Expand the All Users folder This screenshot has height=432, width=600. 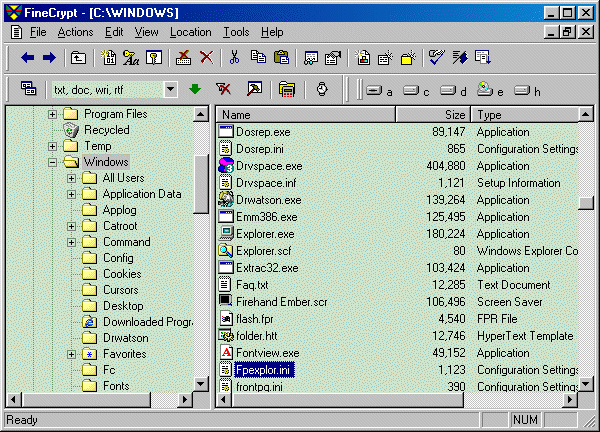71,178
